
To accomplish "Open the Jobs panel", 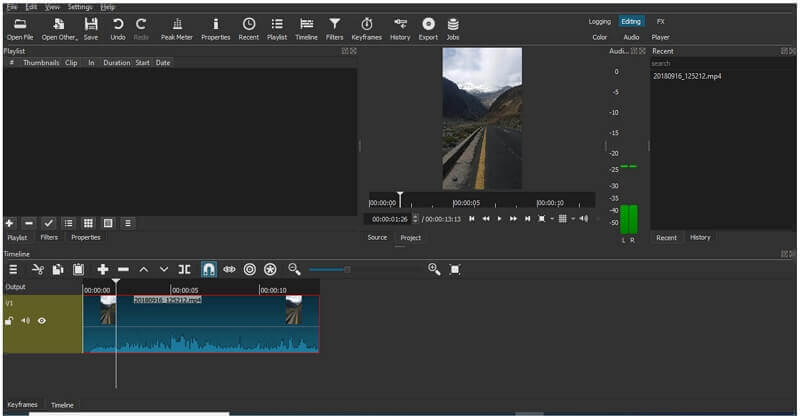I will [453, 29].
